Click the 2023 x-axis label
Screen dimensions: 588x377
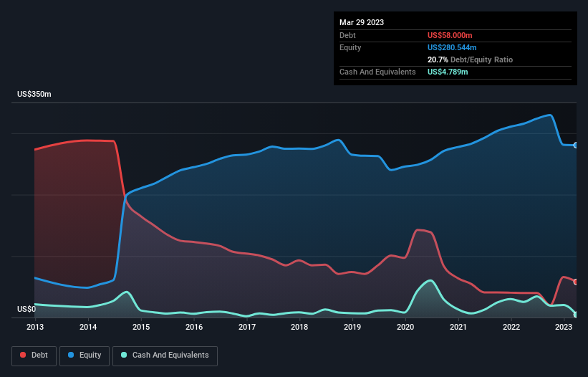(x=564, y=327)
